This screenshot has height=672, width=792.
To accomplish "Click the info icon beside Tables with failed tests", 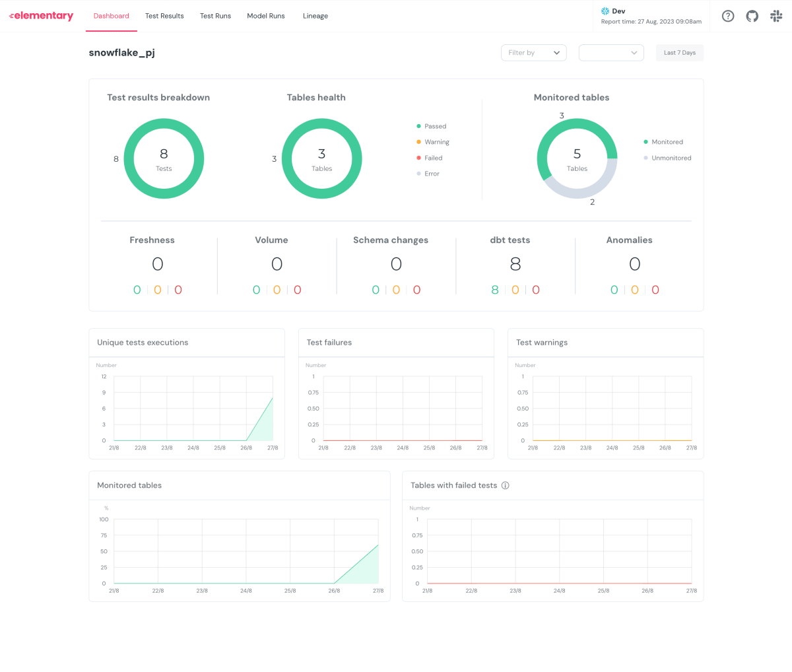I will pyautogui.click(x=506, y=485).
